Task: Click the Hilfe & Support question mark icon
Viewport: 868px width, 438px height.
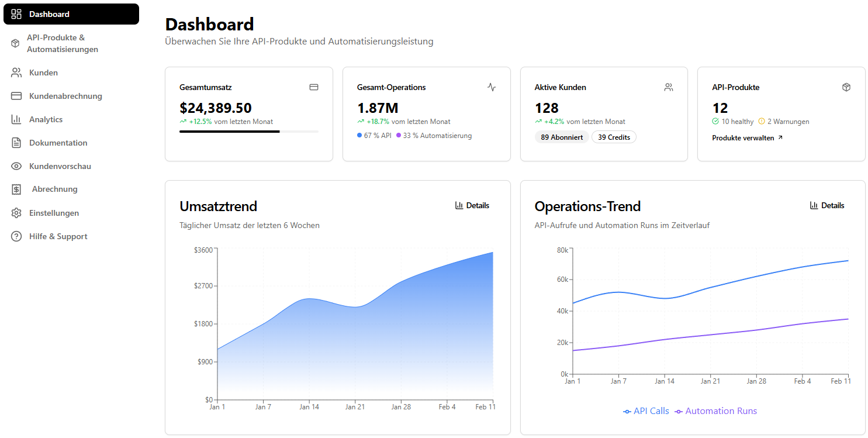Action: pyautogui.click(x=16, y=236)
